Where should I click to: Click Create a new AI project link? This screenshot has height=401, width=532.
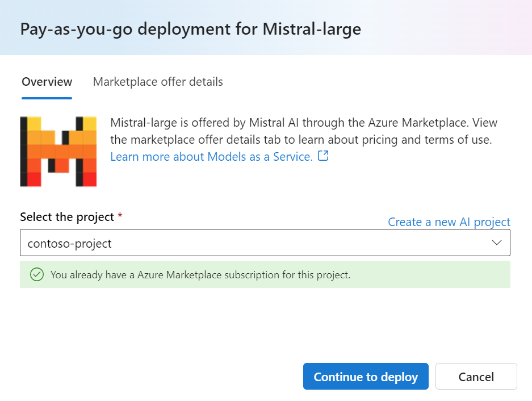pos(449,222)
